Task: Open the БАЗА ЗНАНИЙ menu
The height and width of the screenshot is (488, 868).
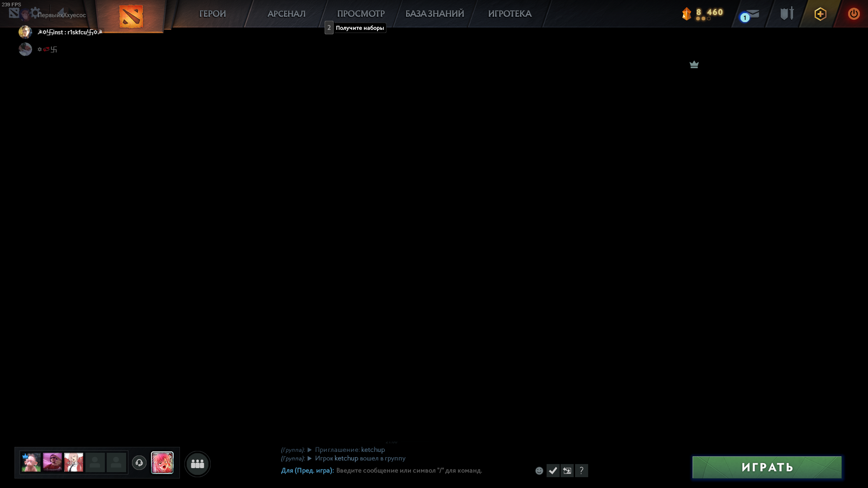Action: pyautogui.click(x=434, y=14)
